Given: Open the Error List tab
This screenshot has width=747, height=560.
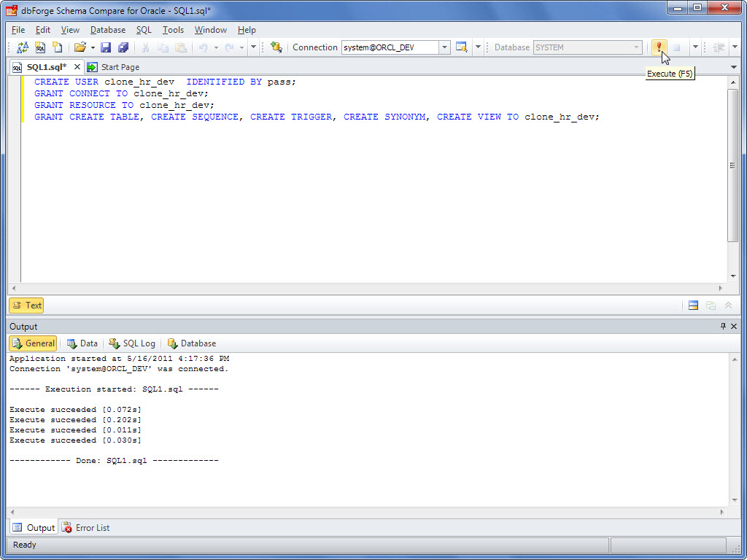Looking at the screenshot, I should click(85, 527).
